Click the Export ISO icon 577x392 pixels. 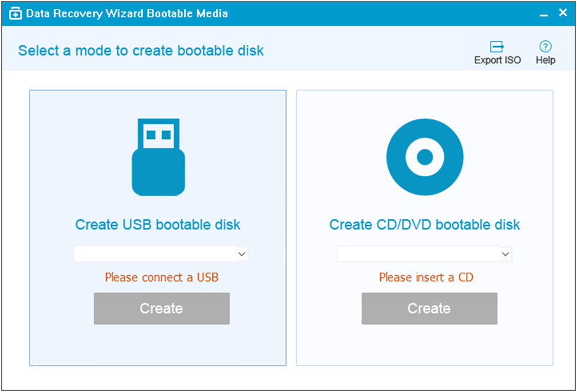[497, 47]
